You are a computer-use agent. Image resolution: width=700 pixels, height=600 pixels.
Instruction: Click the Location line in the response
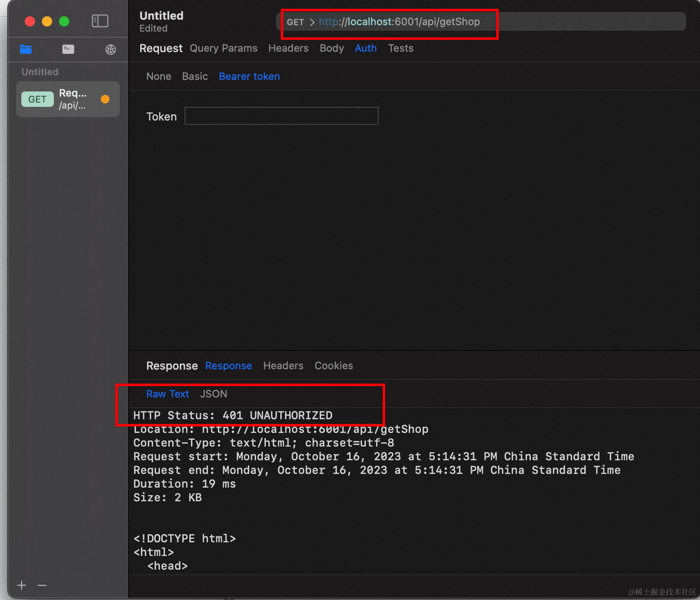coord(281,429)
